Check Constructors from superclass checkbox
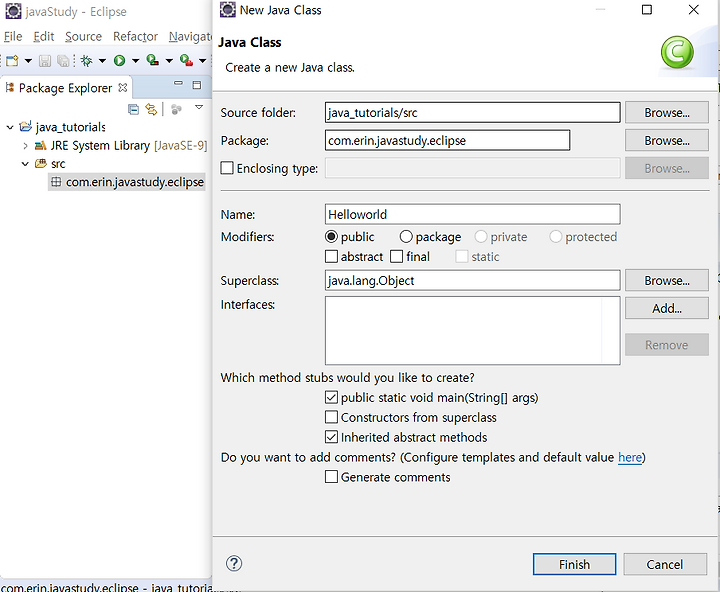This screenshot has height=592, width=720. [x=331, y=417]
